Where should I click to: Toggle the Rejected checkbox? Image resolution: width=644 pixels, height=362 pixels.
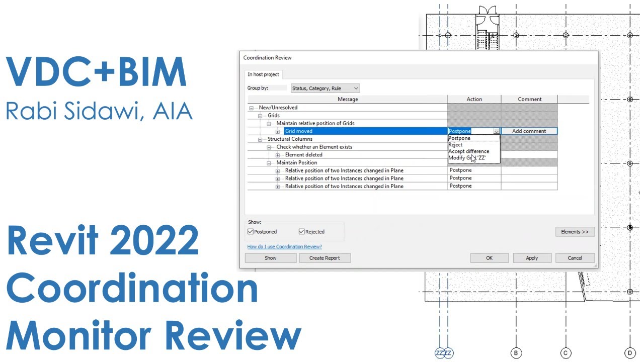pyautogui.click(x=302, y=232)
